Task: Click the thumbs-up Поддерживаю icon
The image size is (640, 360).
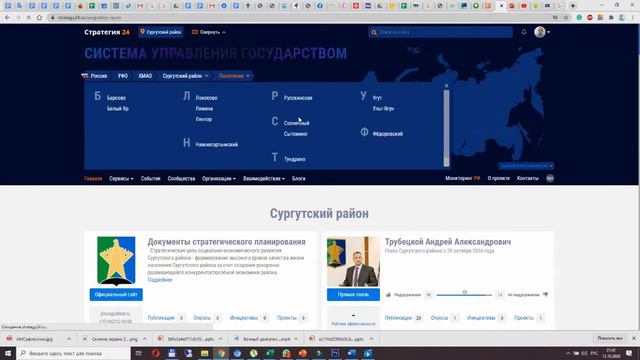Action: pyautogui.click(x=389, y=295)
